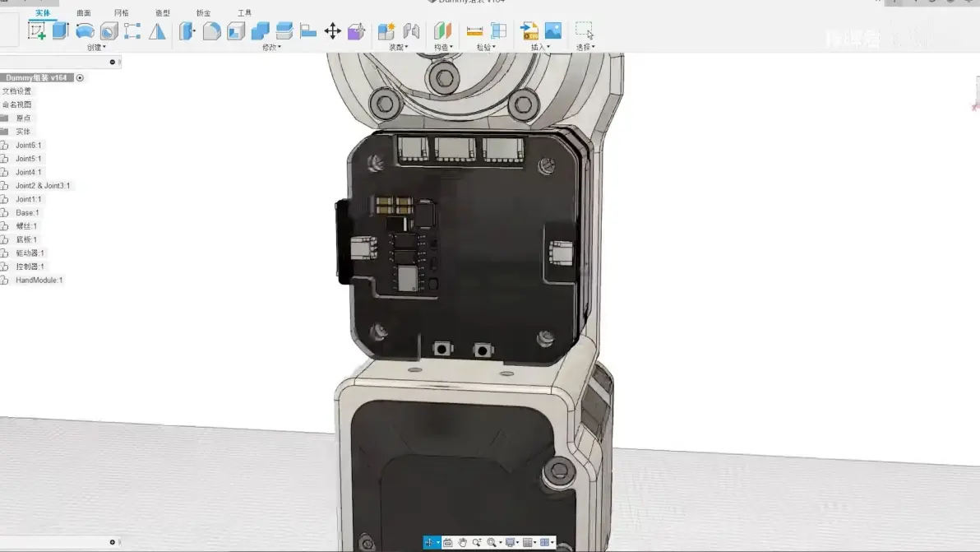Select the Move/Copy tool
Viewport: 980px width, 552px height.
[x=332, y=31]
